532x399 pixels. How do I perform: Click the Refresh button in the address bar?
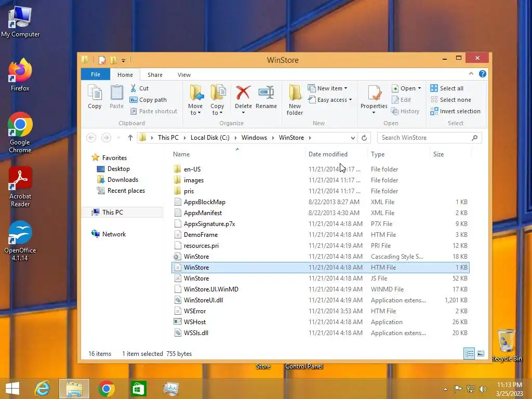(x=364, y=138)
